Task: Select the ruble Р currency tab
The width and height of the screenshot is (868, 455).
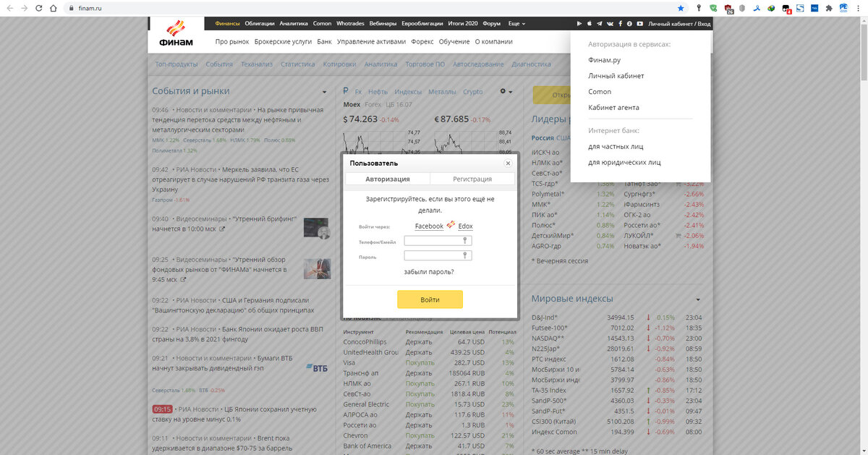Action: (346, 91)
